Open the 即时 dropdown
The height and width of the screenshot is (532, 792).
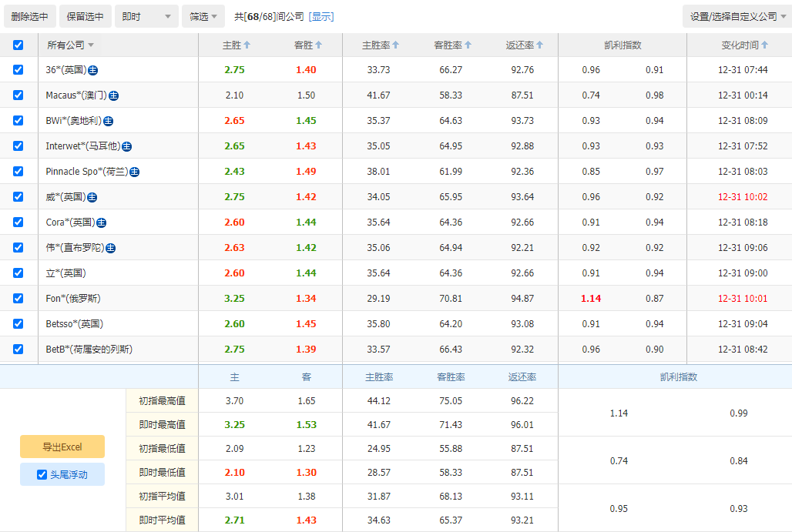(x=146, y=15)
